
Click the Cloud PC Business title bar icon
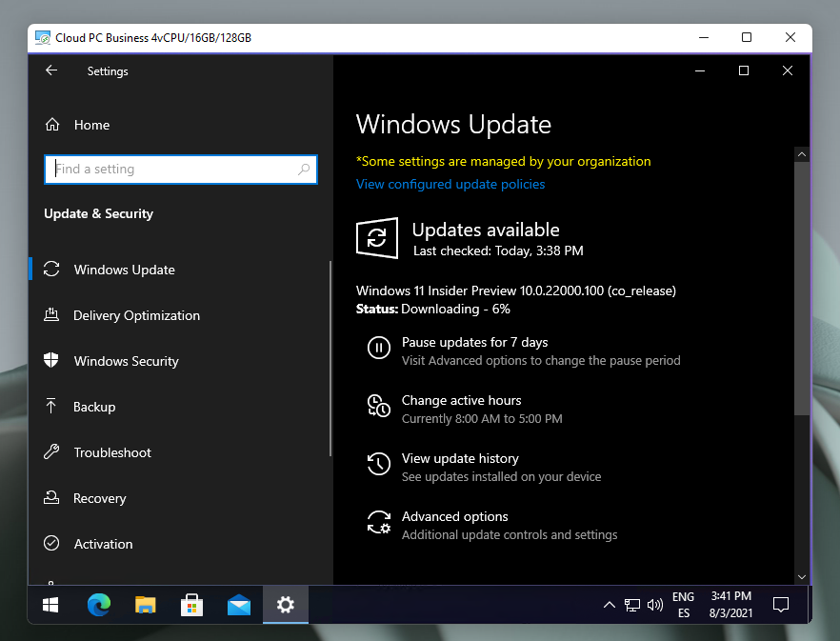42,37
